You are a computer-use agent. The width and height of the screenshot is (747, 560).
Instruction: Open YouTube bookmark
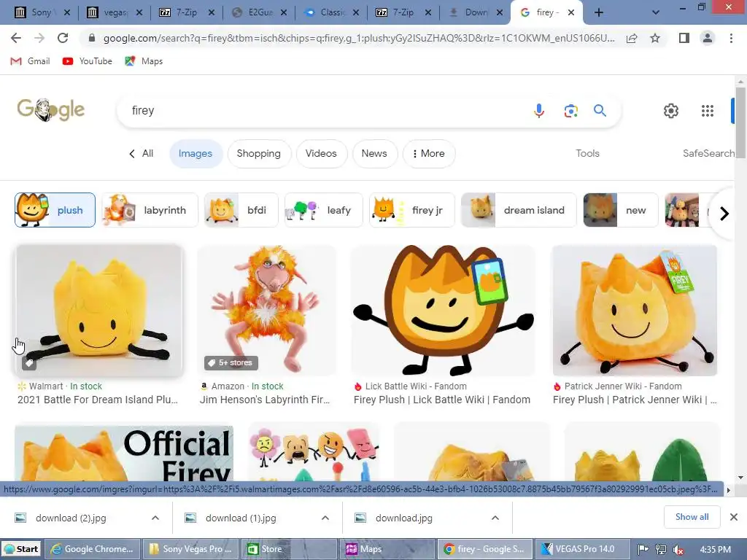tap(88, 61)
